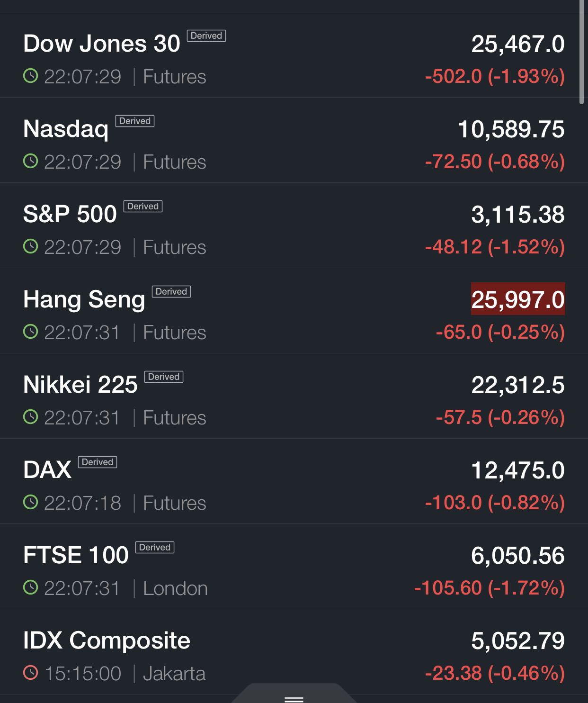
Task: Tap the Derived badge next to Nasdaq
Action: click(x=135, y=121)
